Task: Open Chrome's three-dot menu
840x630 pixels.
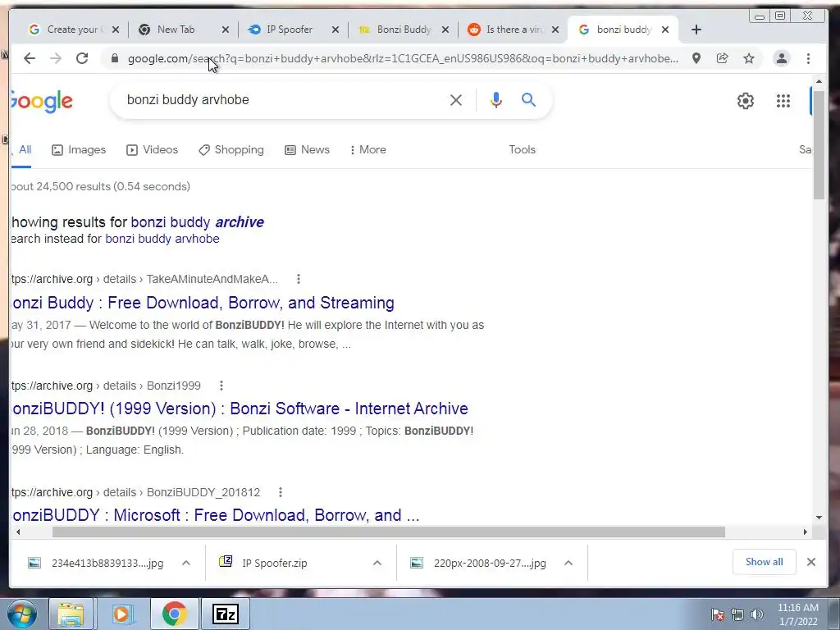Action: (808, 58)
